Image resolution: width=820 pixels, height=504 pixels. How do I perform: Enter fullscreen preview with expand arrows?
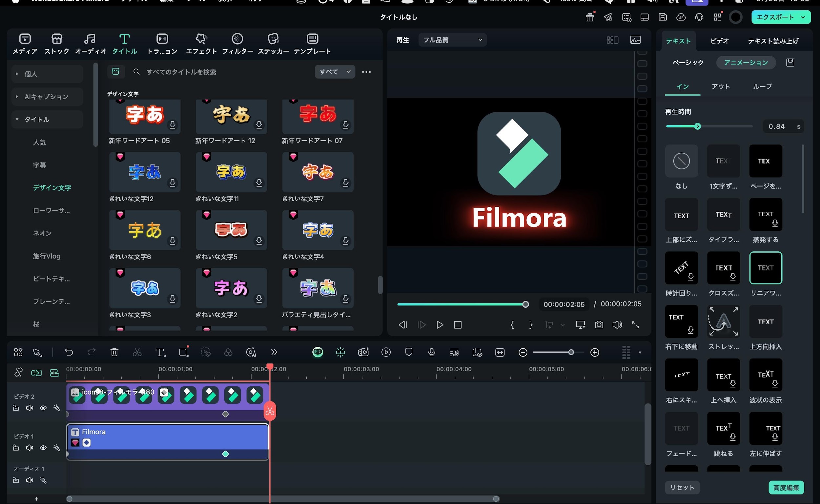[x=636, y=325]
